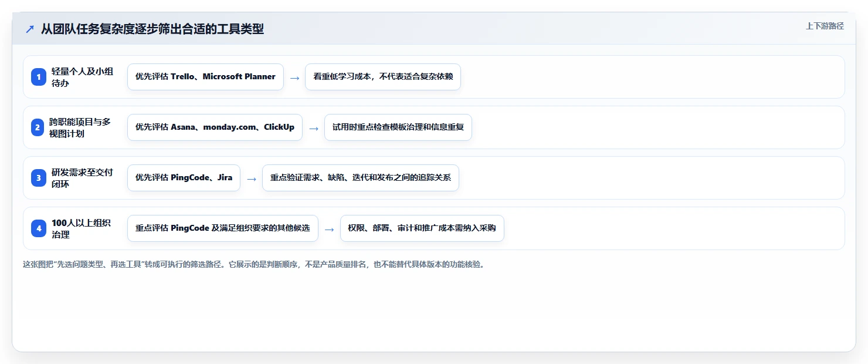The height and width of the screenshot is (364, 868).
Task: Click the 优先评估 Asana、monday.com、ClickUp box
Action: click(x=215, y=127)
